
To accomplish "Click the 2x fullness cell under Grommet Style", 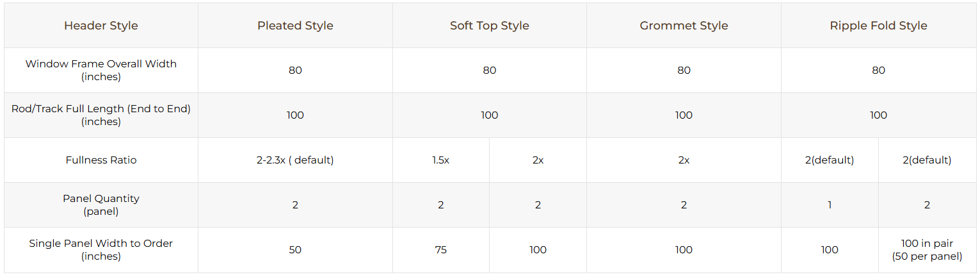I will coord(684,160).
